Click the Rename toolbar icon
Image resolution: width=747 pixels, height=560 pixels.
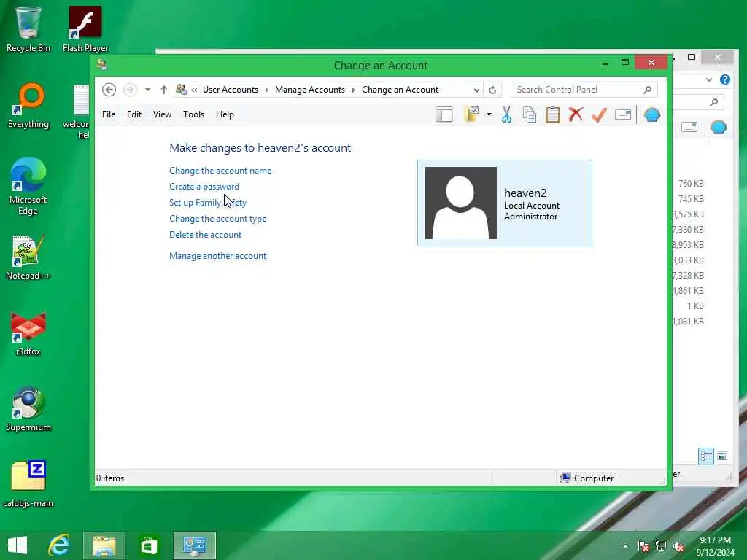click(x=623, y=114)
